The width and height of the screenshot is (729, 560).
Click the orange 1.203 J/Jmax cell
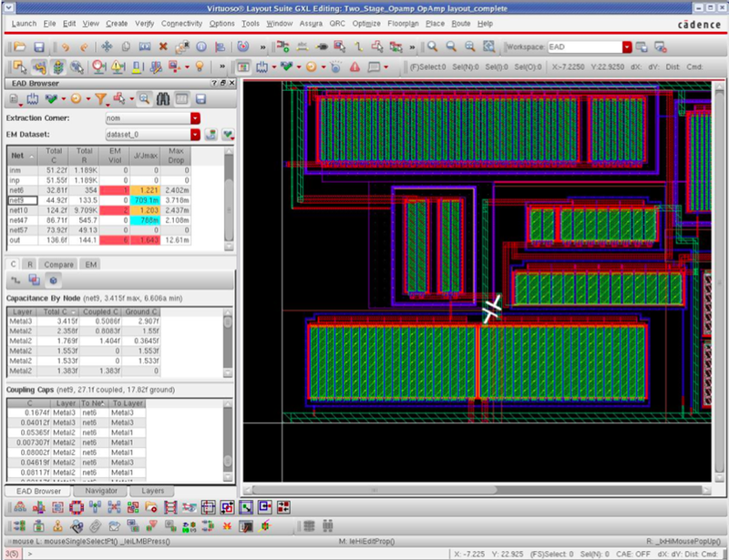click(x=145, y=210)
